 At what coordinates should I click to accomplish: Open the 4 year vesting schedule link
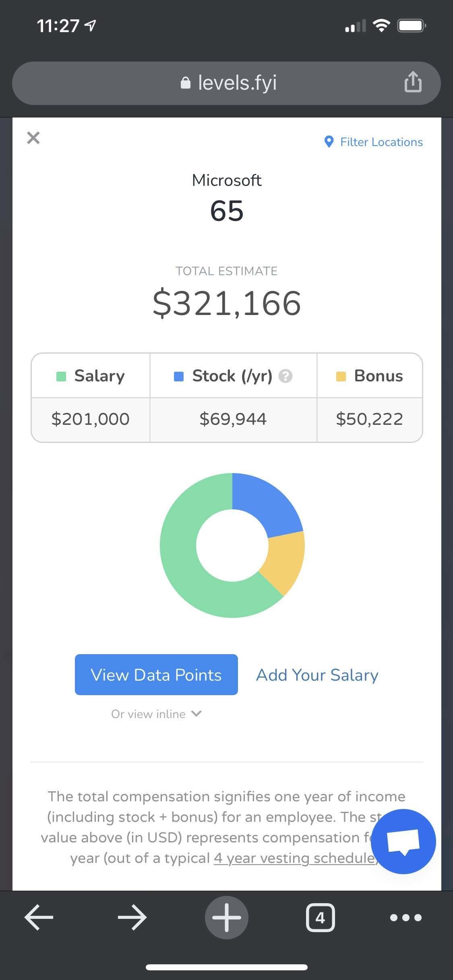click(x=296, y=858)
